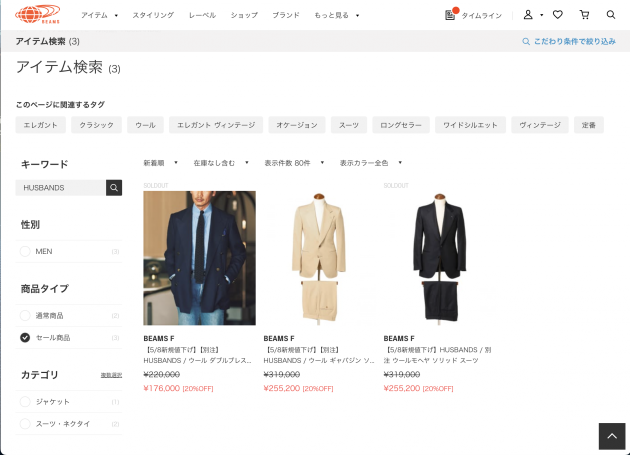This screenshot has width=630, height=455.
Task: Click the ¥176,000 sale price
Action: click(x=162, y=388)
